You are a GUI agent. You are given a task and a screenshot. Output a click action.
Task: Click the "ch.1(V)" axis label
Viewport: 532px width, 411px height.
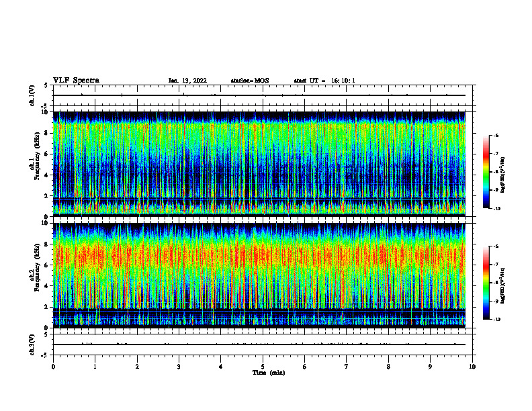[32, 95]
